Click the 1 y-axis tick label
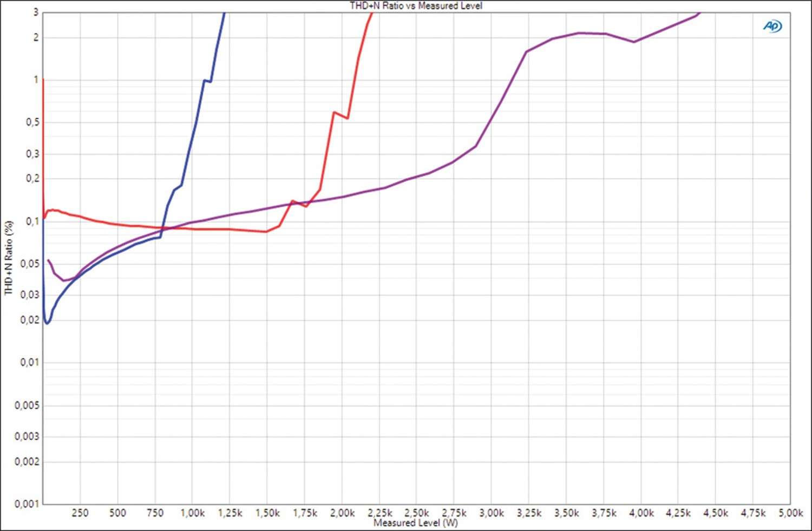The image size is (812, 531). 36,80
